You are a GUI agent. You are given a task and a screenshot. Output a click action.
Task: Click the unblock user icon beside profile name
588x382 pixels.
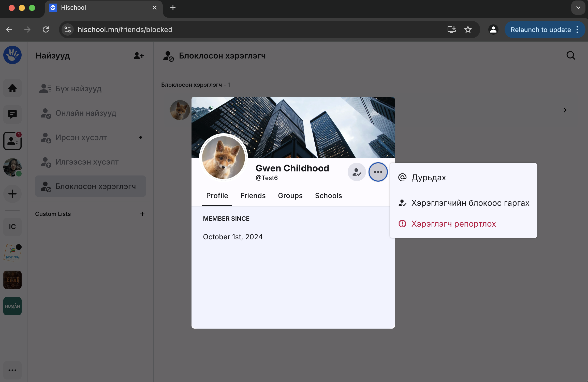(357, 172)
